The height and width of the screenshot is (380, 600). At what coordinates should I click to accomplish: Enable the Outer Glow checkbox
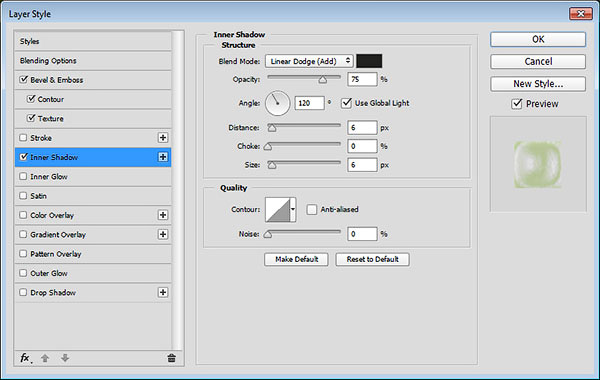23,273
